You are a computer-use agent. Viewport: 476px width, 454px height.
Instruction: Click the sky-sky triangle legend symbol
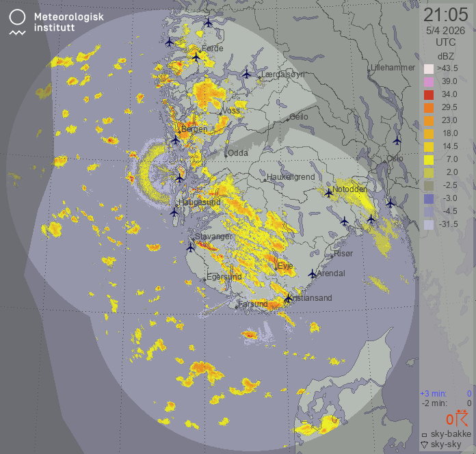[x=425, y=445]
